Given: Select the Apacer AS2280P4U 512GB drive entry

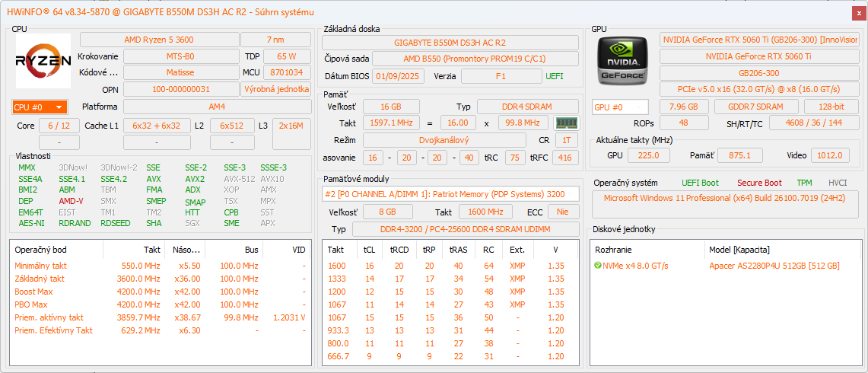Looking at the screenshot, I should [x=774, y=266].
